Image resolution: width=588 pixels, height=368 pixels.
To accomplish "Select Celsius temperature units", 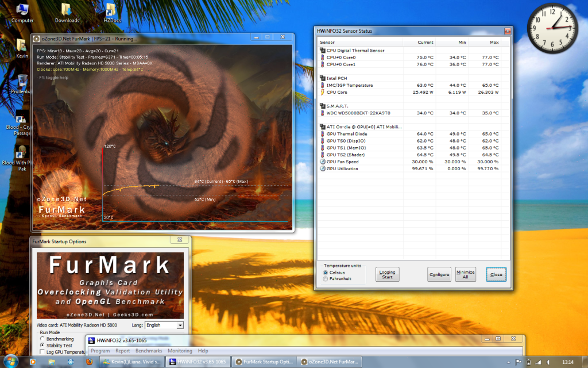I will pos(325,273).
